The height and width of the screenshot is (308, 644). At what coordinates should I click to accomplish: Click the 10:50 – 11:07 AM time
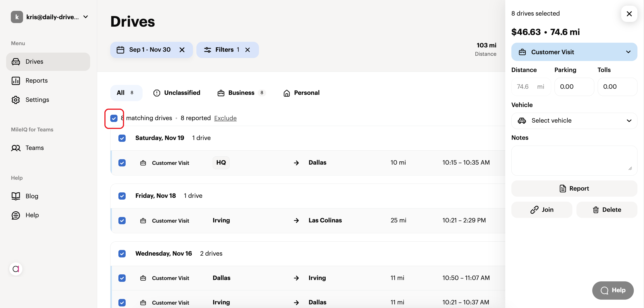[466, 278]
